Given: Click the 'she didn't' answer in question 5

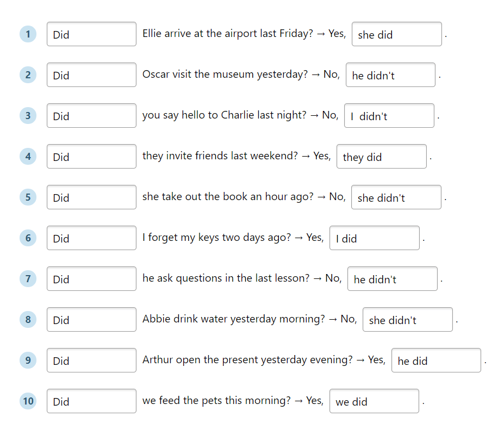Looking at the screenshot, I should click(396, 197).
